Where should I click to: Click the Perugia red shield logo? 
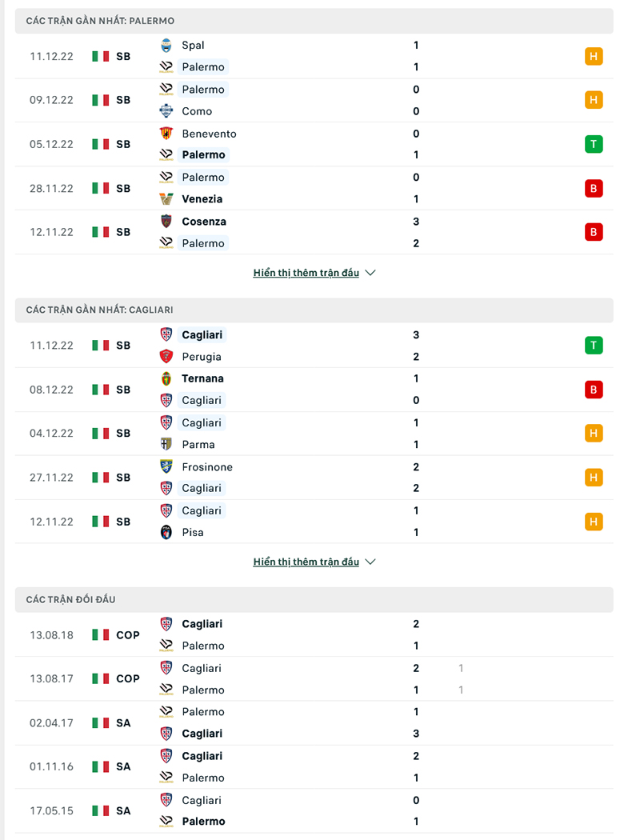click(x=166, y=356)
